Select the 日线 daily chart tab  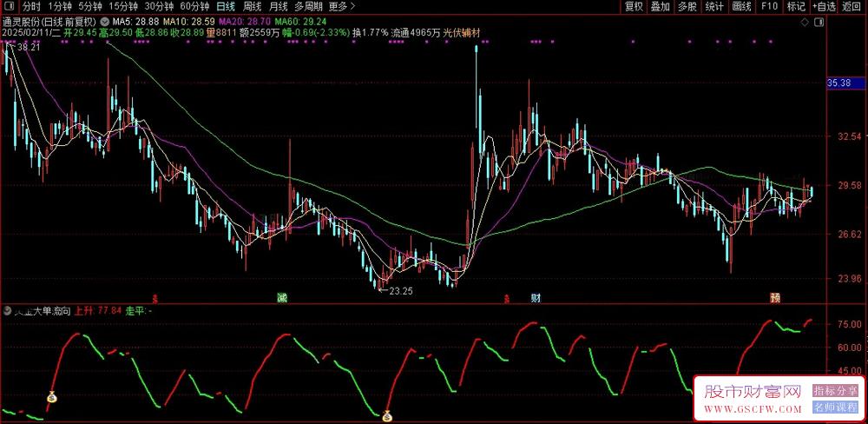point(226,7)
